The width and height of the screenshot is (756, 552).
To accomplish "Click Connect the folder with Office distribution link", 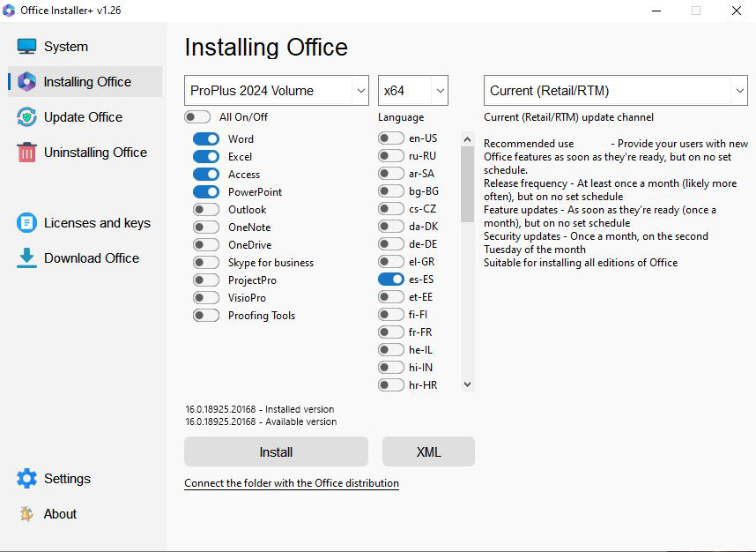I will coord(292,483).
